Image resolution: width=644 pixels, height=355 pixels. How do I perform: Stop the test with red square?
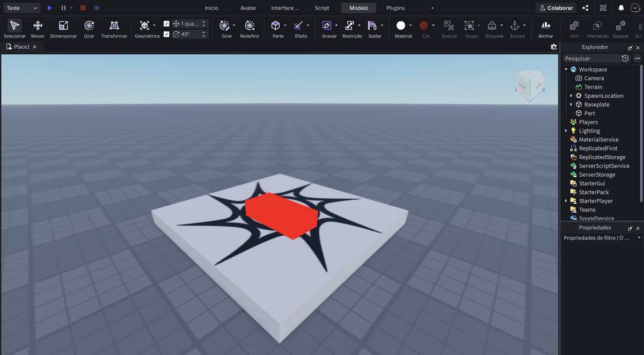click(x=83, y=8)
